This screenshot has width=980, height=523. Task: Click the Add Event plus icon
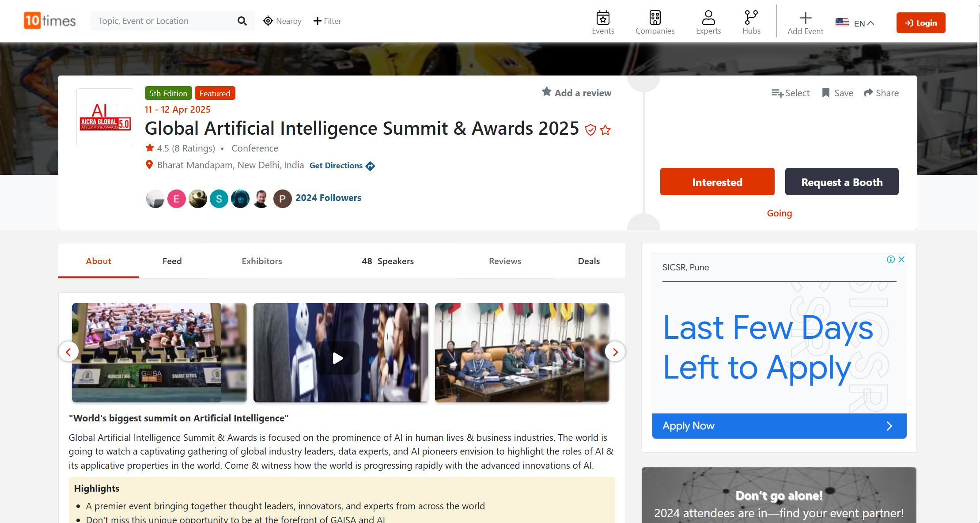coord(806,18)
